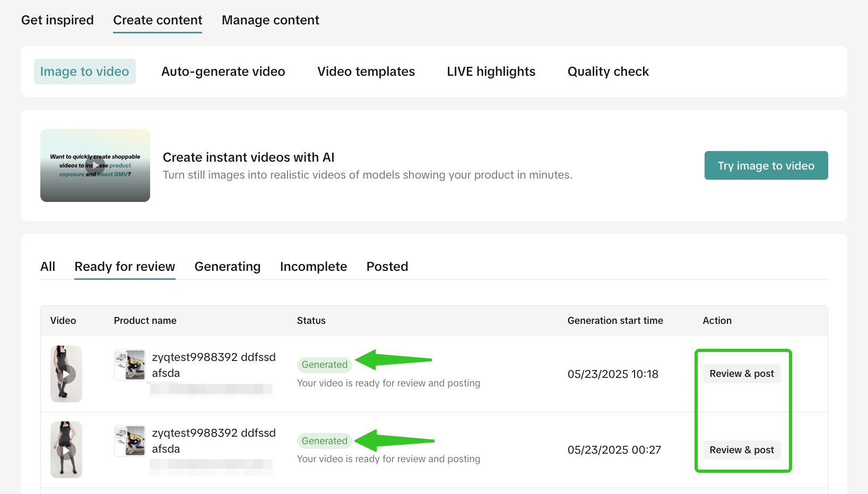This screenshot has height=494, width=868.
Task: Show All videos filter
Action: pos(48,267)
